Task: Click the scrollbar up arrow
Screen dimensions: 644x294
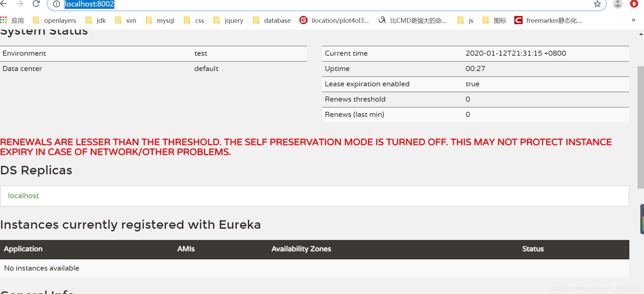Action: [x=641, y=34]
